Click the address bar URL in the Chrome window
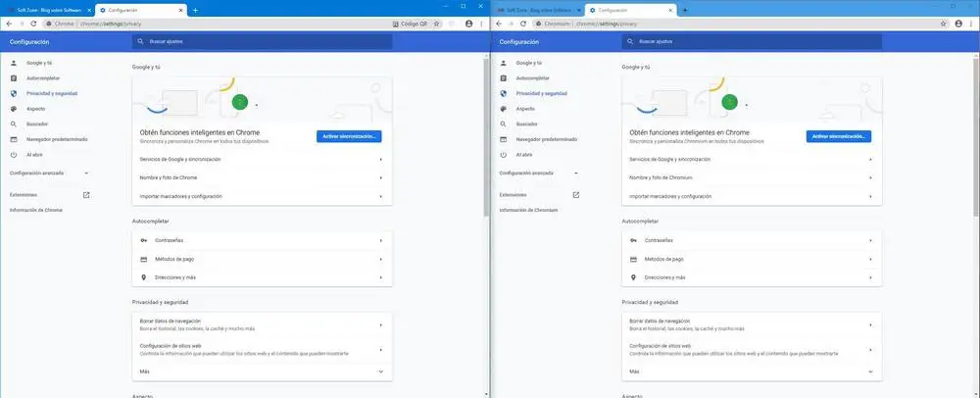Image resolution: width=980 pixels, height=398 pixels. click(111, 24)
